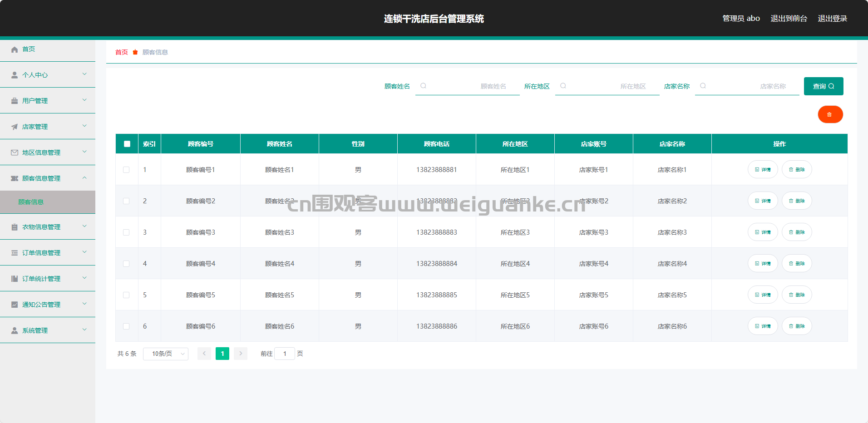
Task: Expand the 衣物信息管理 menu chevron
Action: pos(84,226)
